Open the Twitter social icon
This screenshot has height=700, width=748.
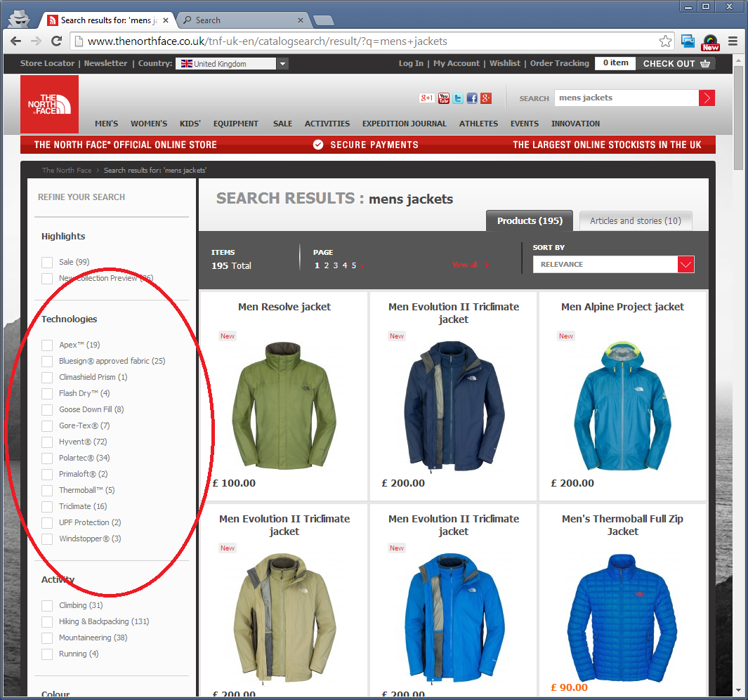coord(458,98)
